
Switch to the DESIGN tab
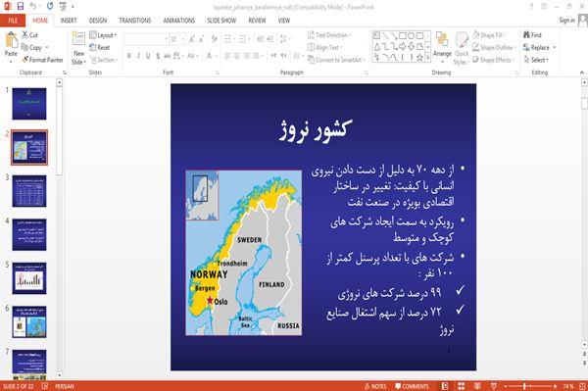98,21
